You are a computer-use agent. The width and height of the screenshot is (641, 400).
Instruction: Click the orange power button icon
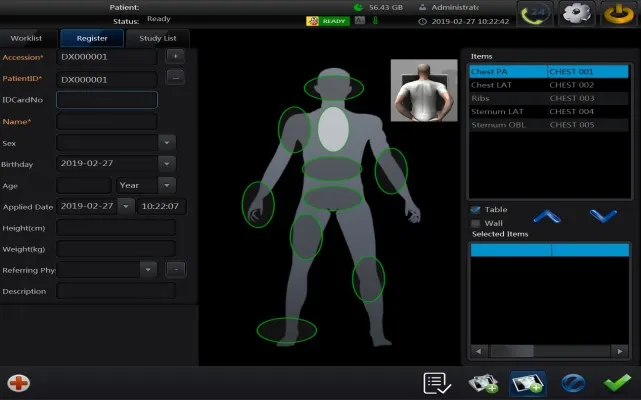pyautogui.click(x=617, y=14)
